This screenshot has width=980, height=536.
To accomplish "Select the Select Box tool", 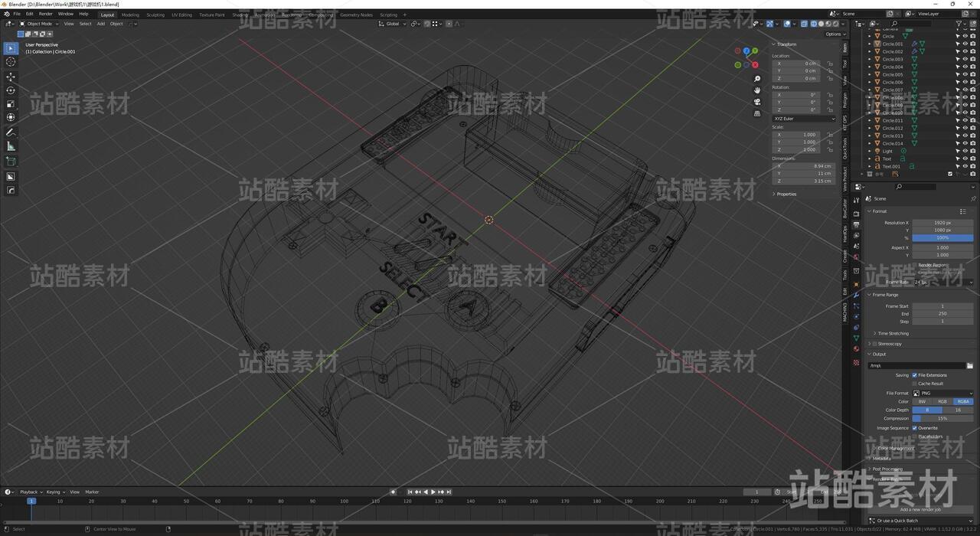I will (x=11, y=48).
